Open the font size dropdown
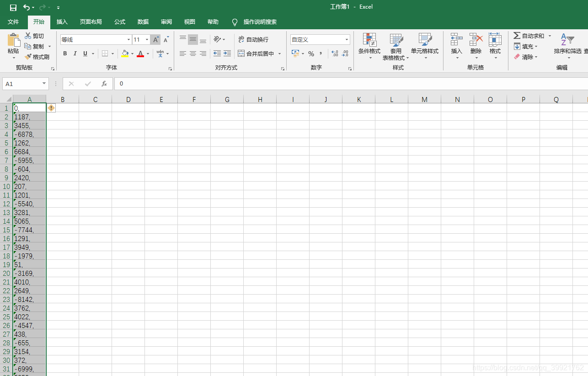The image size is (588, 376). (x=147, y=40)
